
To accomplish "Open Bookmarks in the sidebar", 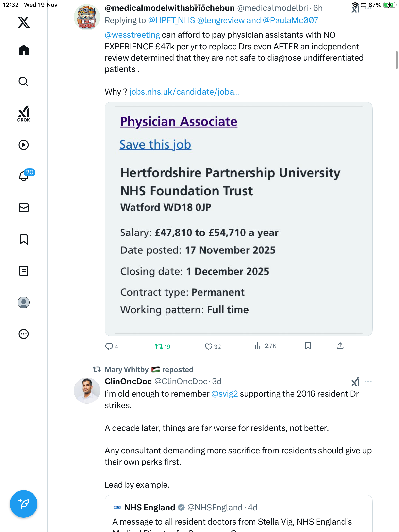I will pyautogui.click(x=24, y=239).
